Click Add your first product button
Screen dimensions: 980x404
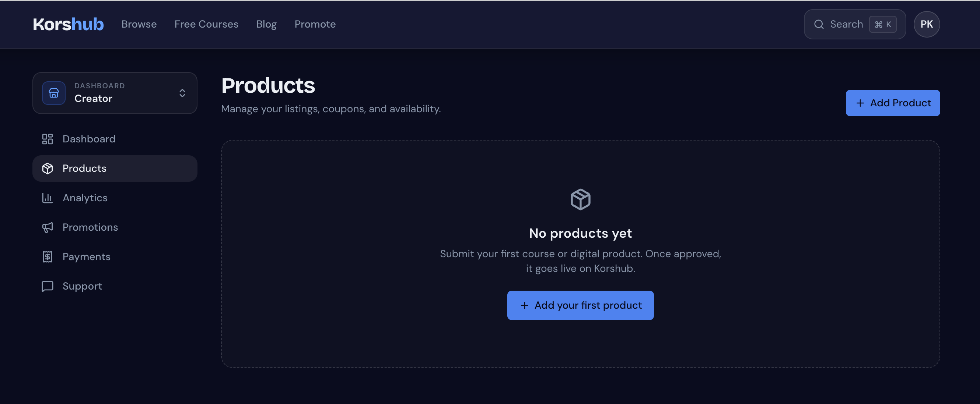[x=580, y=305]
